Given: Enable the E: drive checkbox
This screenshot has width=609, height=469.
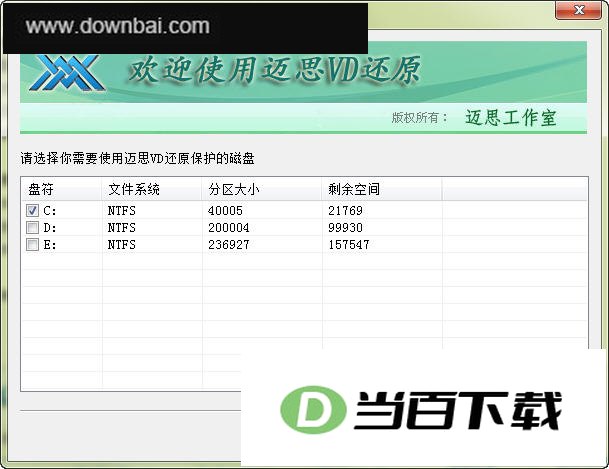Looking at the screenshot, I should 32,245.
